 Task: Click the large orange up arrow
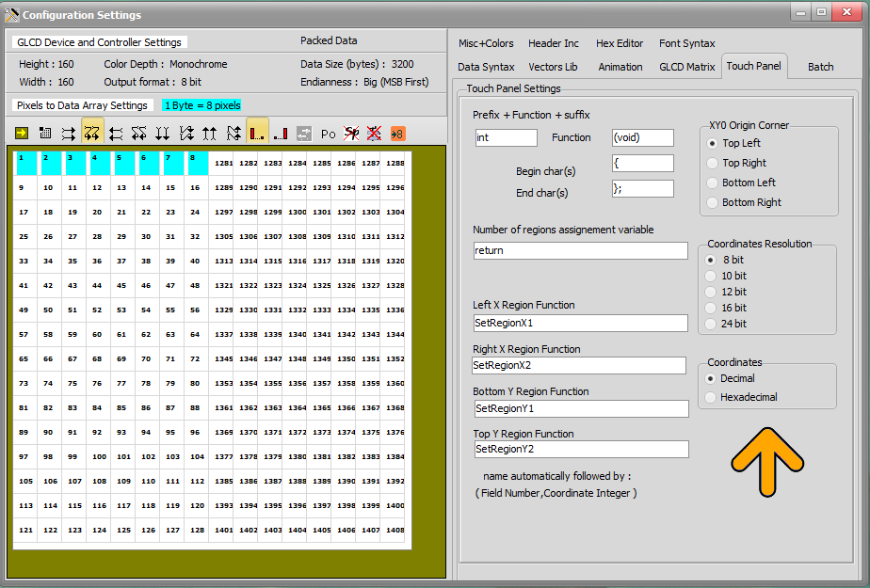pyautogui.click(x=767, y=462)
